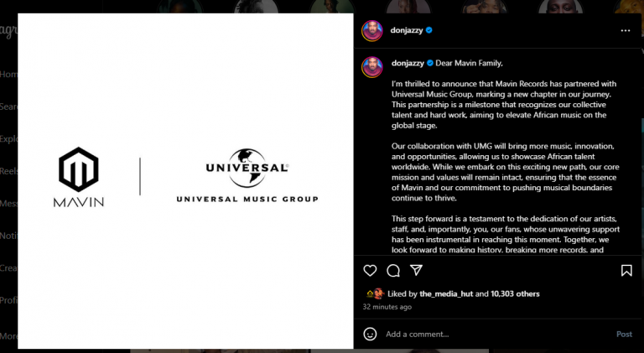Viewport: 644px width, 353px height.
Task: Click the liker avatars next to Liked by
Action: click(375, 293)
